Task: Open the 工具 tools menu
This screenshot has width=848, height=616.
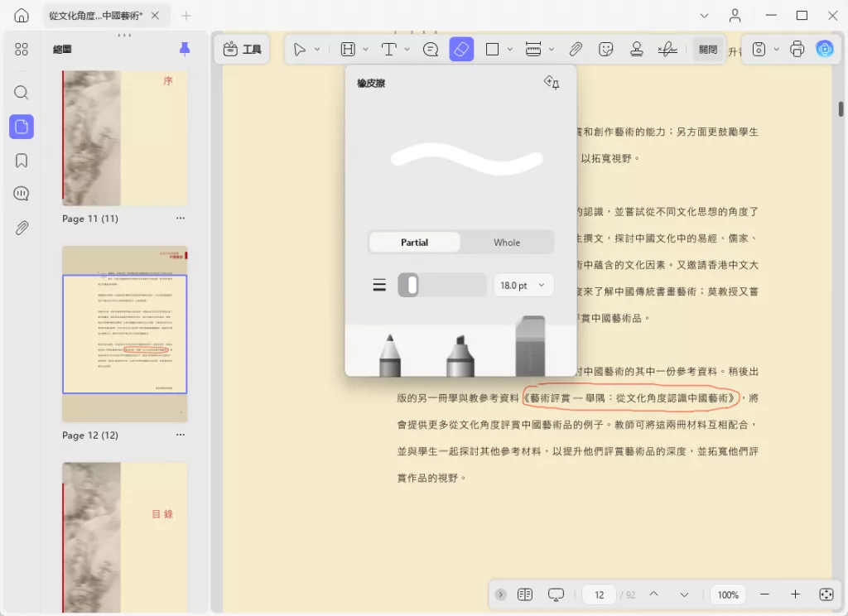Action: [x=243, y=50]
